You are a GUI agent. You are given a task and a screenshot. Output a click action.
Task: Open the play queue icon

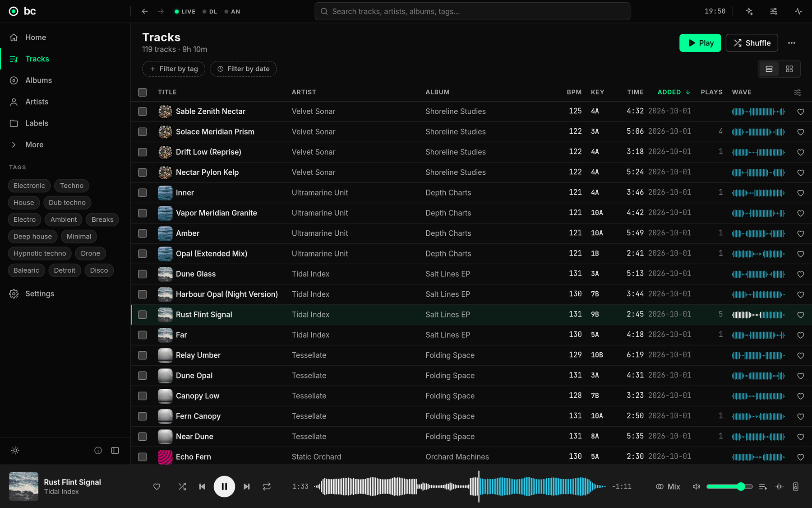click(763, 486)
